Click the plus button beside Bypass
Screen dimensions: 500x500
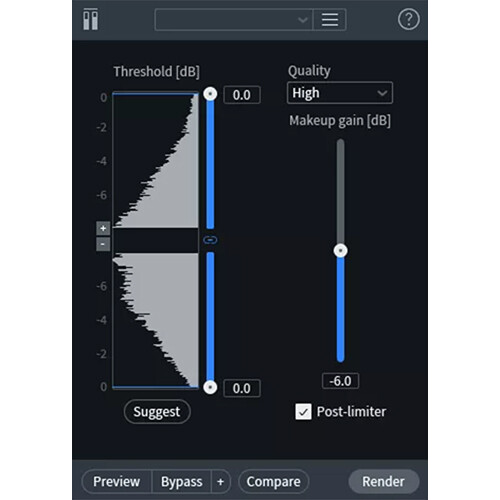pyautogui.click(x=220, y=482)
